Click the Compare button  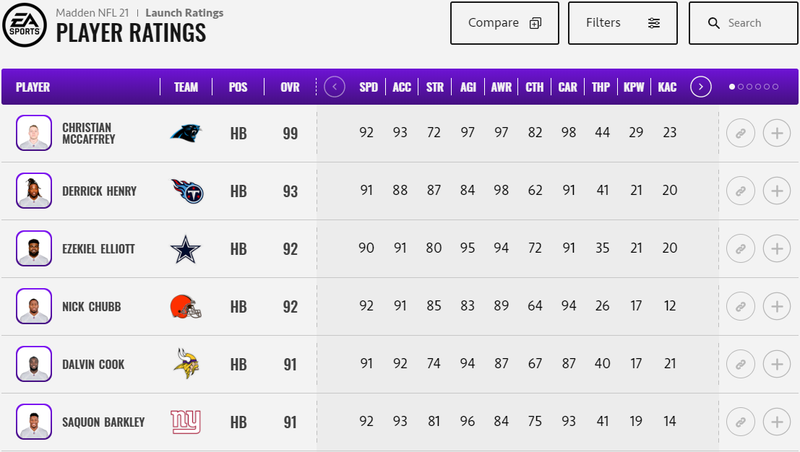504,23
